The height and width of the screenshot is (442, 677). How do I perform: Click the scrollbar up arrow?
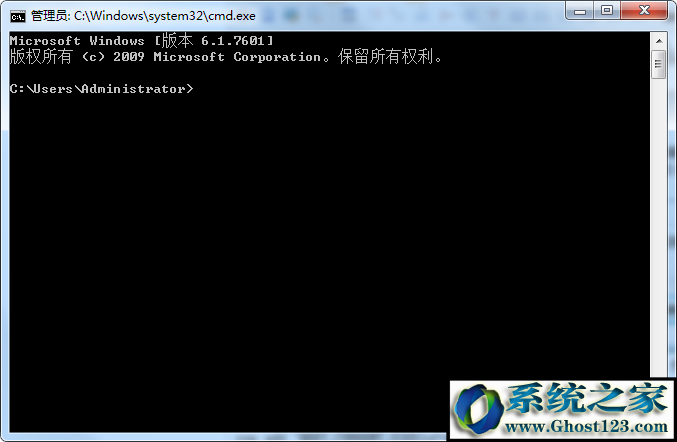click(659, 41)
